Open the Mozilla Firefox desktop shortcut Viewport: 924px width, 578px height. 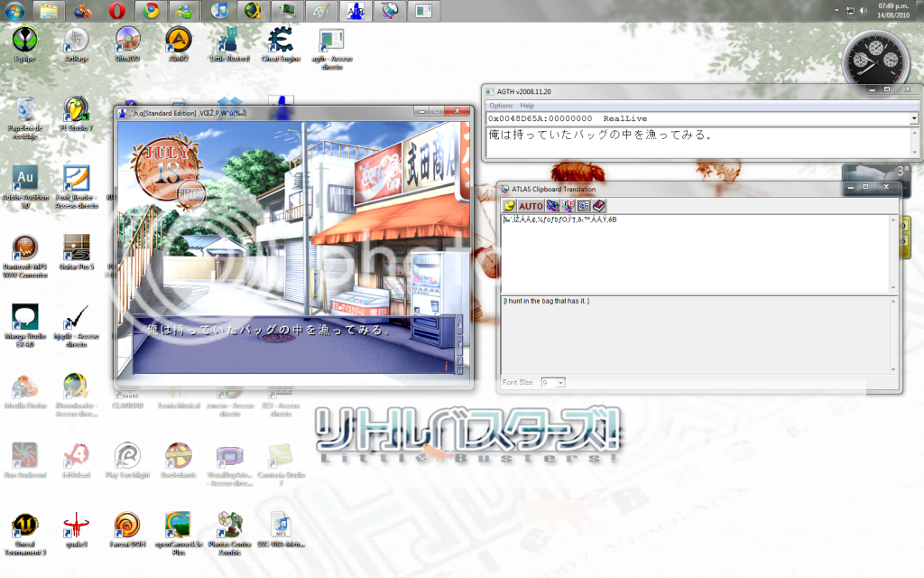(x=24, y=392)
